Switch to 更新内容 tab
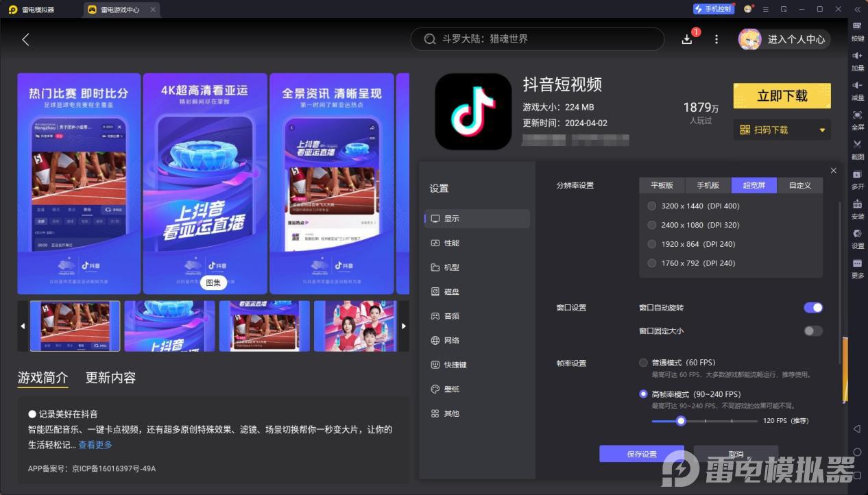This screenshot has height=495, width=868. [110, 378]
